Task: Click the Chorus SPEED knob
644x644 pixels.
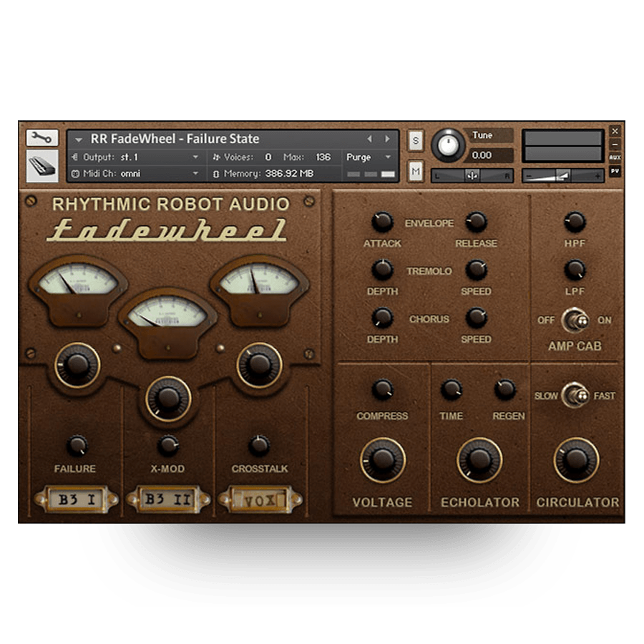Action: tap(476, 318)
